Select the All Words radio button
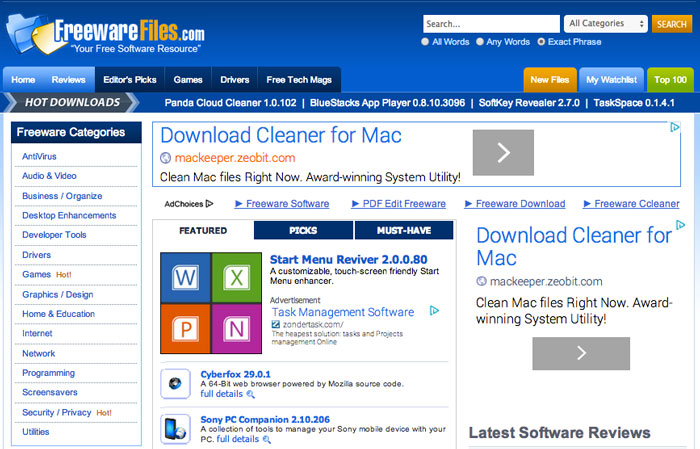The height and width of the screenshot is (449, 700). point(425,42)
